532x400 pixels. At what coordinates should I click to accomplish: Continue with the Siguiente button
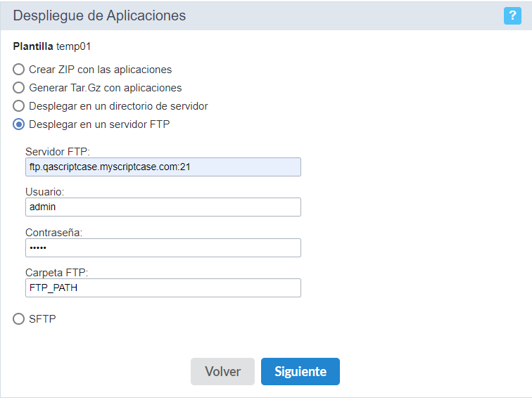point(300,371)
